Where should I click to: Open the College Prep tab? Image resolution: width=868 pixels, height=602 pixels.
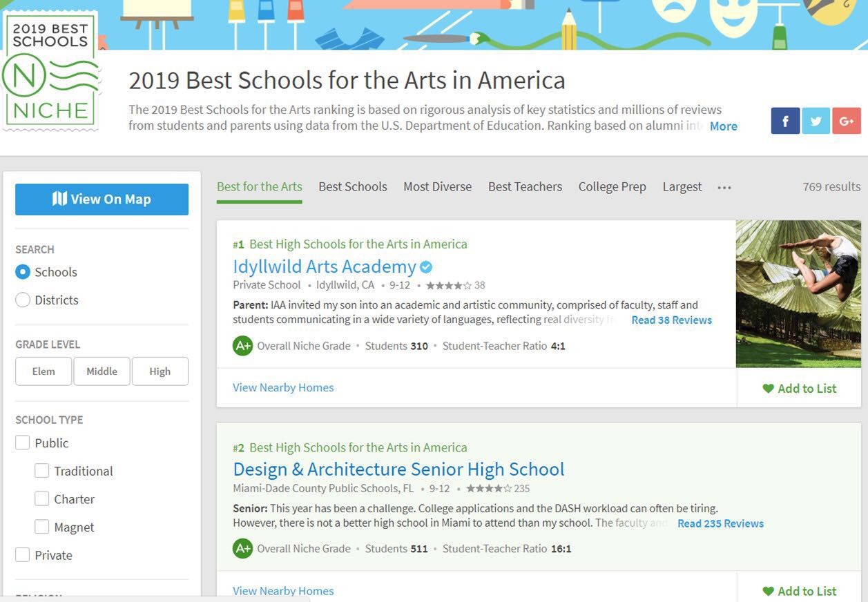612,187
